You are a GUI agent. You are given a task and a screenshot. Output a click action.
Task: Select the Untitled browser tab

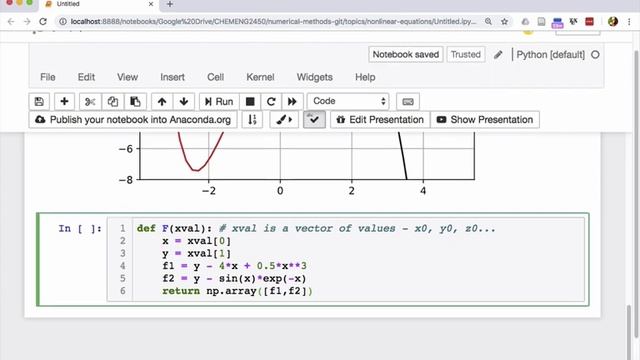point(98,4)
